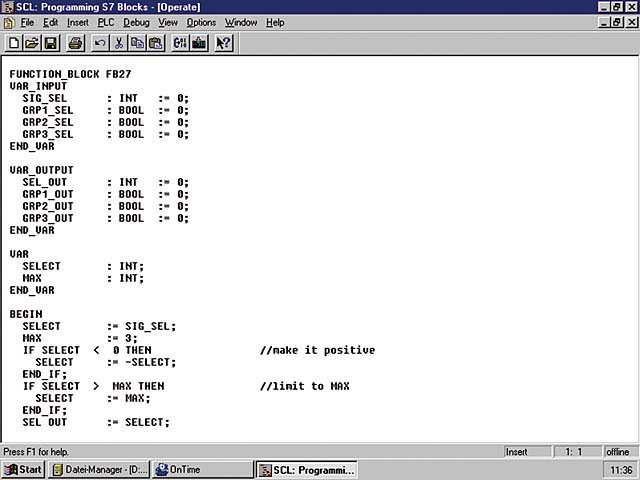Switch to OnTime taskbar button
This screenshot has height=480, width=640.
tap(201, 469)
